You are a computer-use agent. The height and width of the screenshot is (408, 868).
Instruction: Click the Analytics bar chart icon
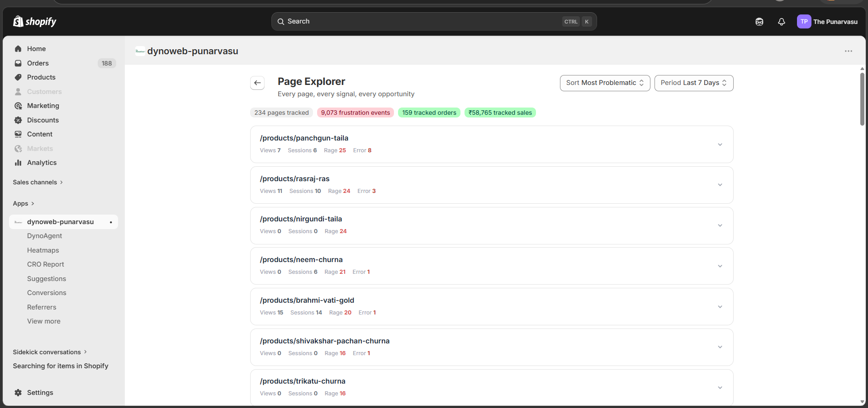click(18, 163)
